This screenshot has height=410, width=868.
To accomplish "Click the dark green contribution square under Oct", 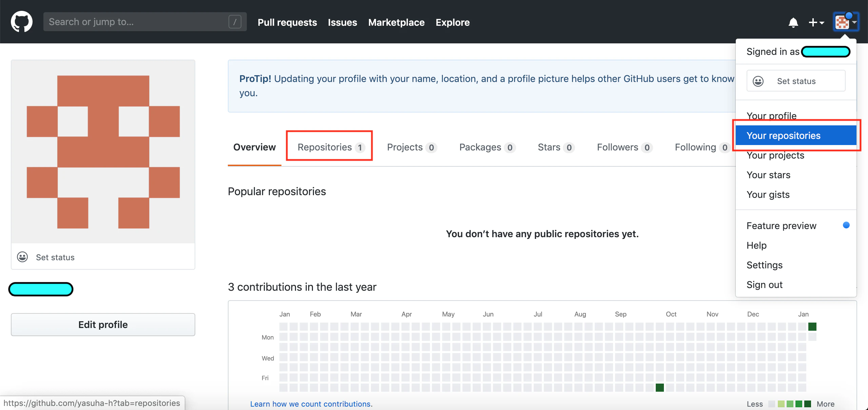I will click(x=659, y=387).
